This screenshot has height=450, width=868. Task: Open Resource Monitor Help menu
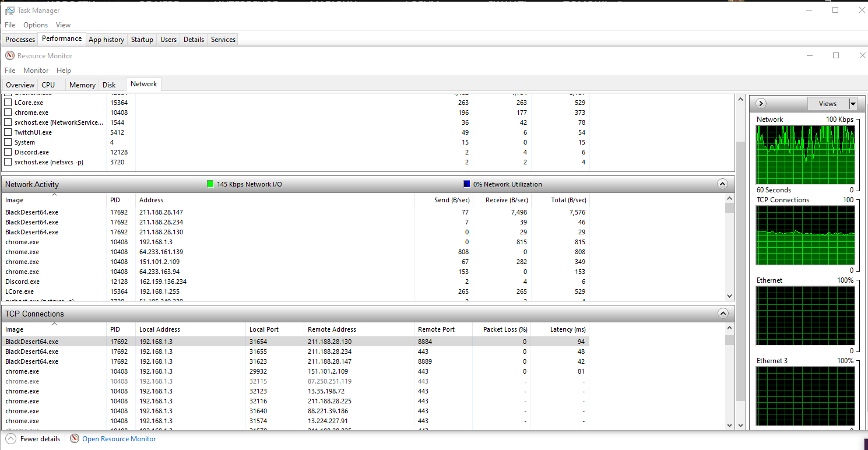pyautogui.click(x=64, y=70)
